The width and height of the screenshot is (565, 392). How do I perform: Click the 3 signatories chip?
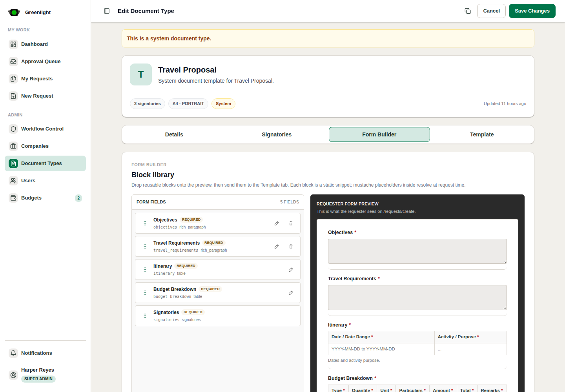[x=148, y=103]
